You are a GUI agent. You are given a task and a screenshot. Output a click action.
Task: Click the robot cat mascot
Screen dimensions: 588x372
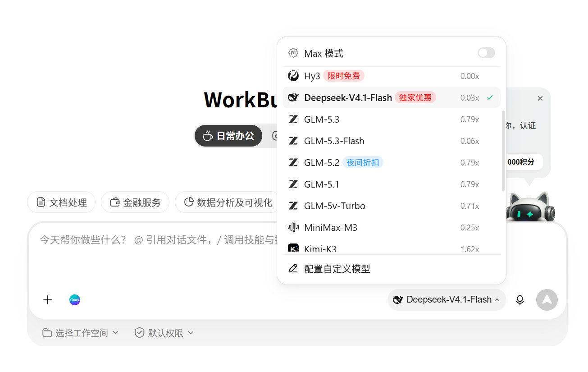tap(530, 207)
